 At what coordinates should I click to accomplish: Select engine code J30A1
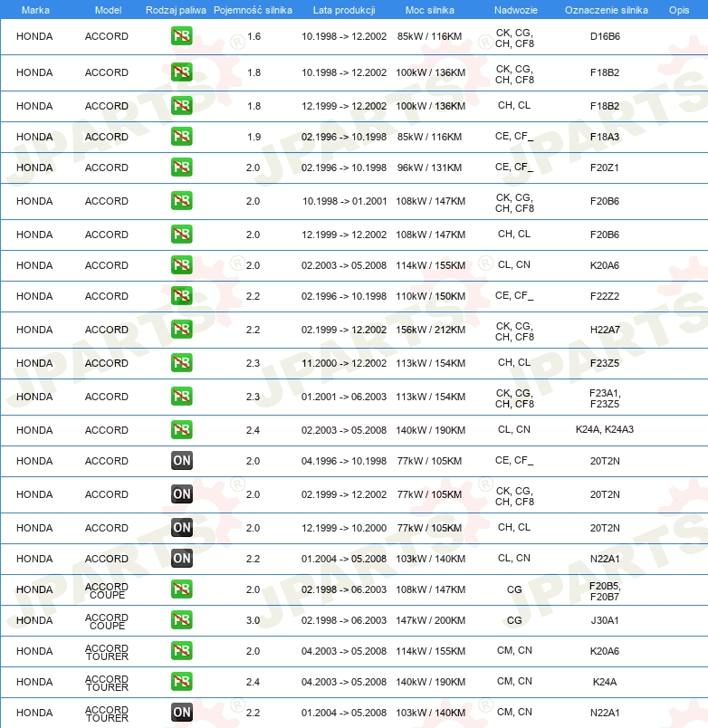(605, 620)
